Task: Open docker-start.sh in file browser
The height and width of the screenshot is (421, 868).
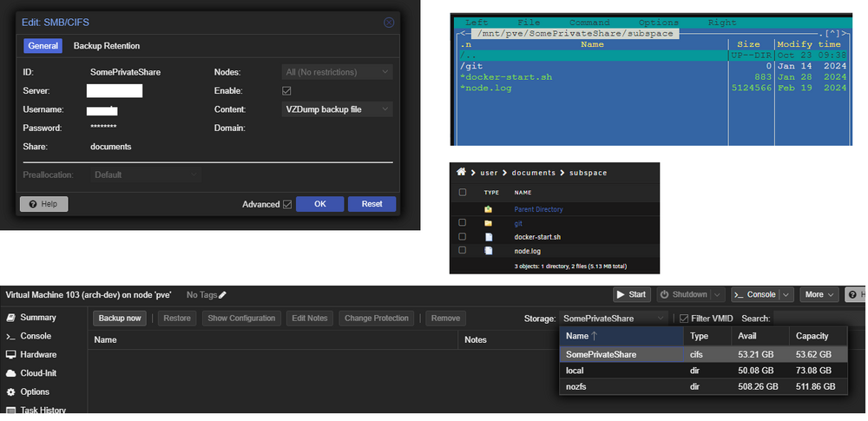Action: 537,237
